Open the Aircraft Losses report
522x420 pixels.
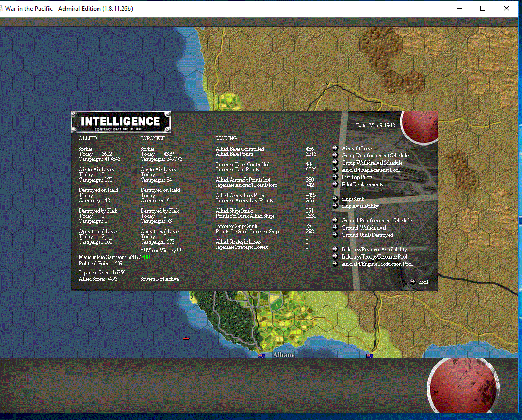pyautogui.click(x=357, y=148)
